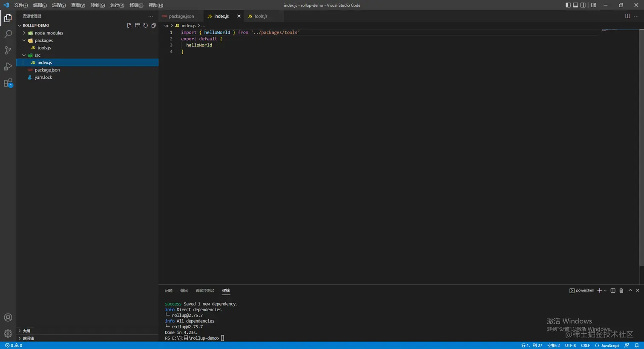
Task: Close the index.js editor tab
Action: coord(239,16)
